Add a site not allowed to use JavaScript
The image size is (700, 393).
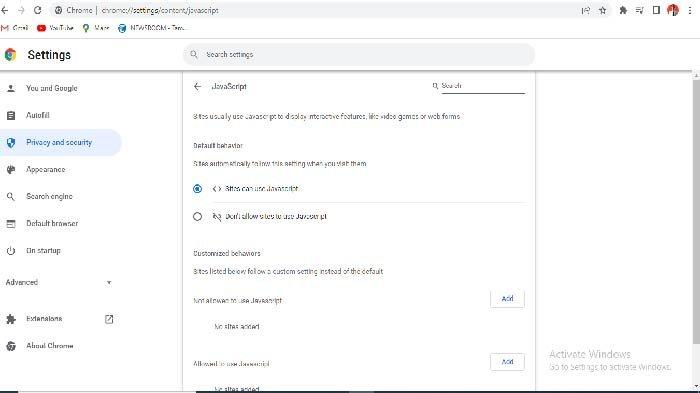507,299
